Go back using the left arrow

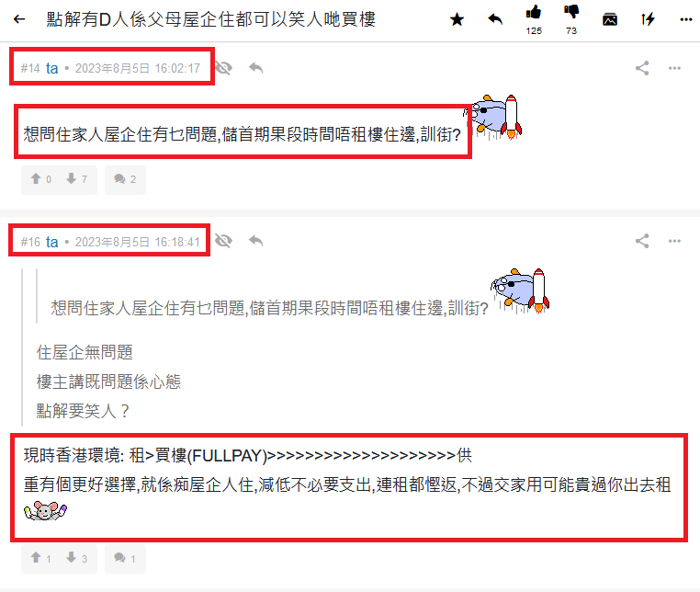click(x=18, y=19)
